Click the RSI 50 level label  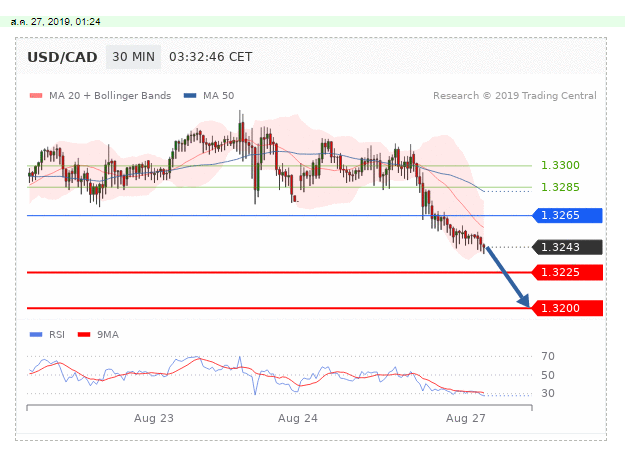click(548, 375)
